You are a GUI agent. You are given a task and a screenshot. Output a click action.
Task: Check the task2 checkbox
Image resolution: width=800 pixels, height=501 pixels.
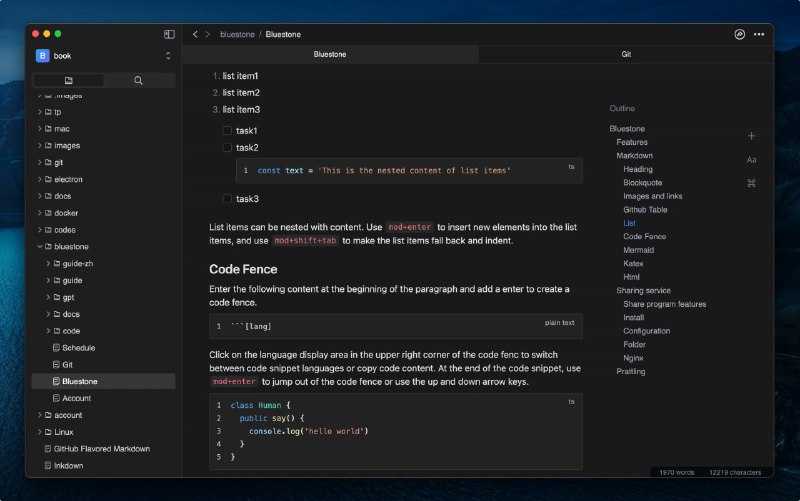pos(227,148)
